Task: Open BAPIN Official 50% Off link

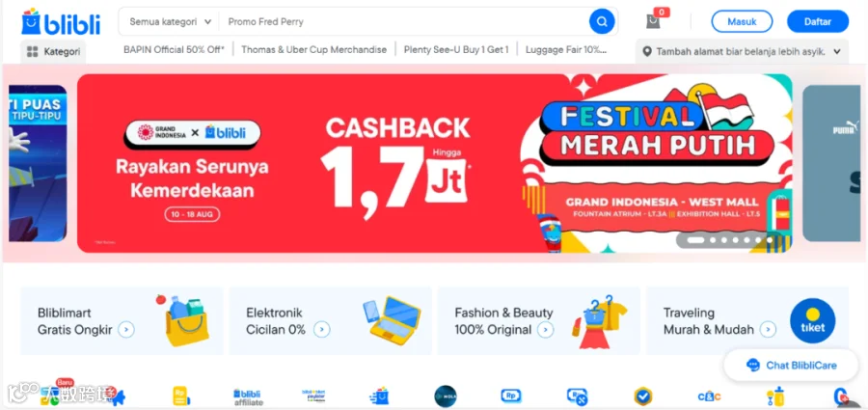Action: [174, 50]
